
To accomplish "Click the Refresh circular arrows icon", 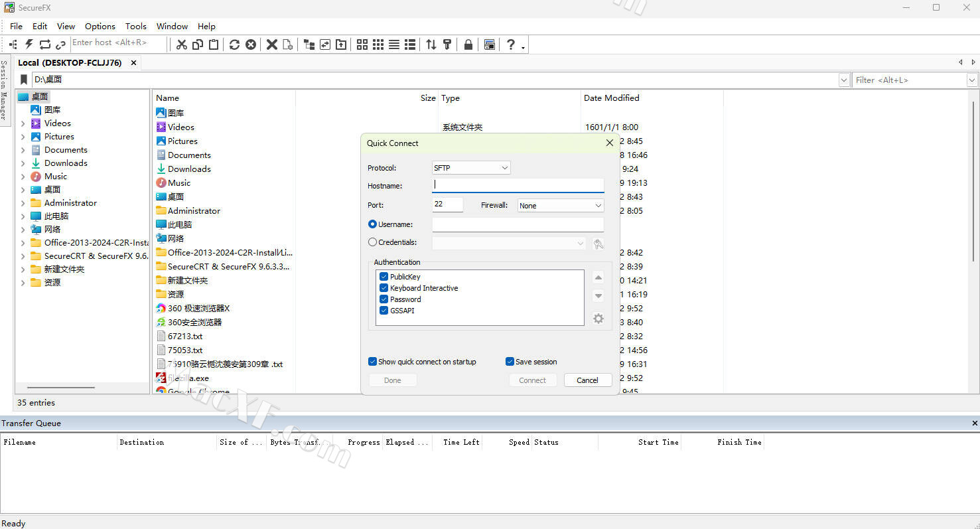I will point(235,44).
